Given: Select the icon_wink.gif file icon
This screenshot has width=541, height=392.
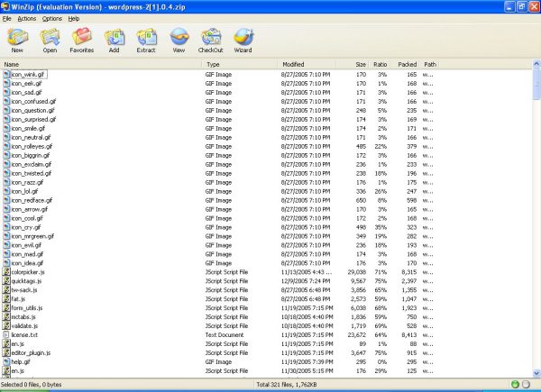Looking at the screenshot, I should tap(6, 74).
